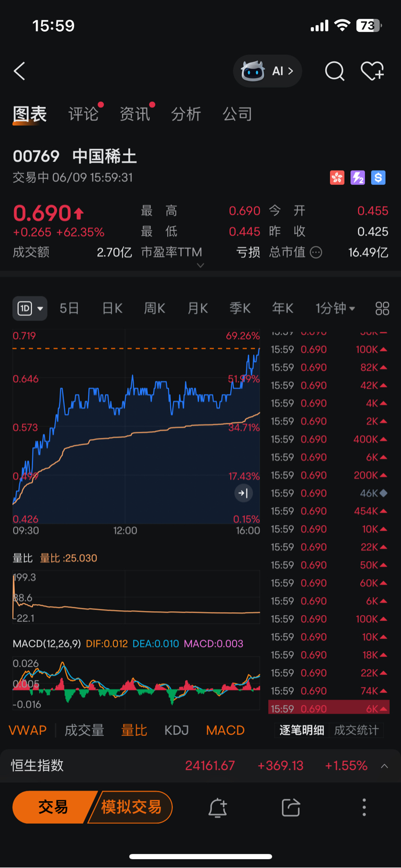401x868 pixels.
Task: Open the 1D period dropdown
Action: point(30,308)
